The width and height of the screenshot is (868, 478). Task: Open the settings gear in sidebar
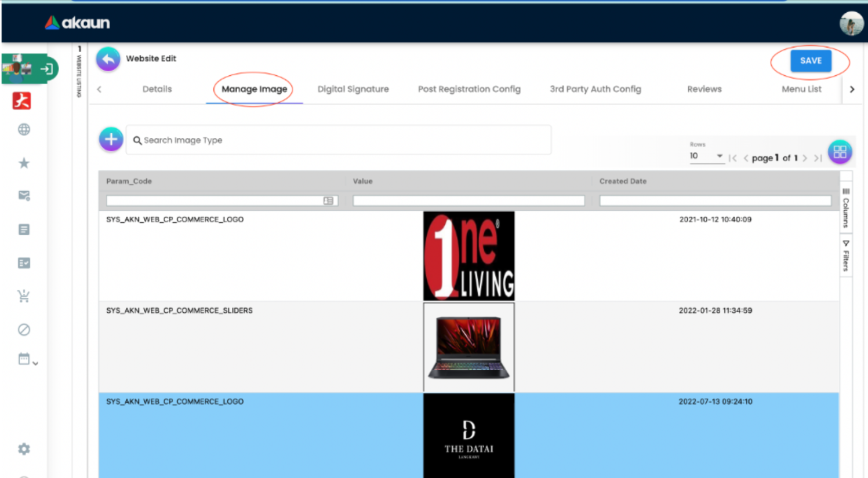(x=24, y=449)
